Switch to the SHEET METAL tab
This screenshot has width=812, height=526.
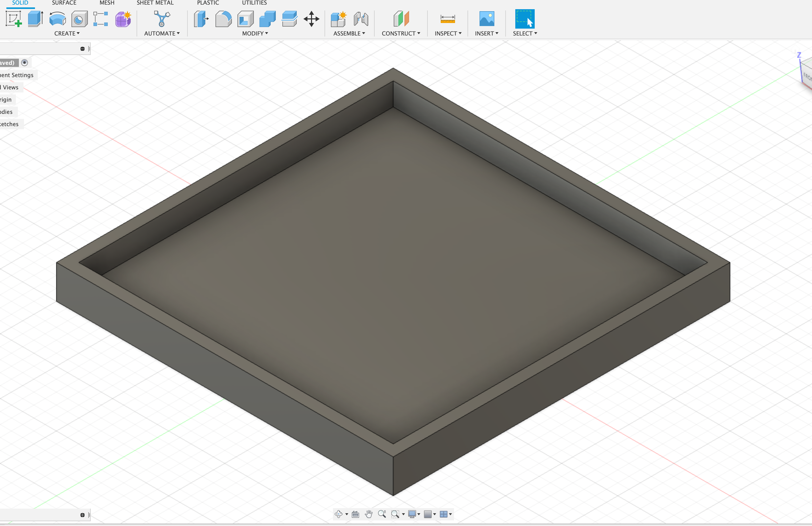pyautogui.click(x=155, y=3)
